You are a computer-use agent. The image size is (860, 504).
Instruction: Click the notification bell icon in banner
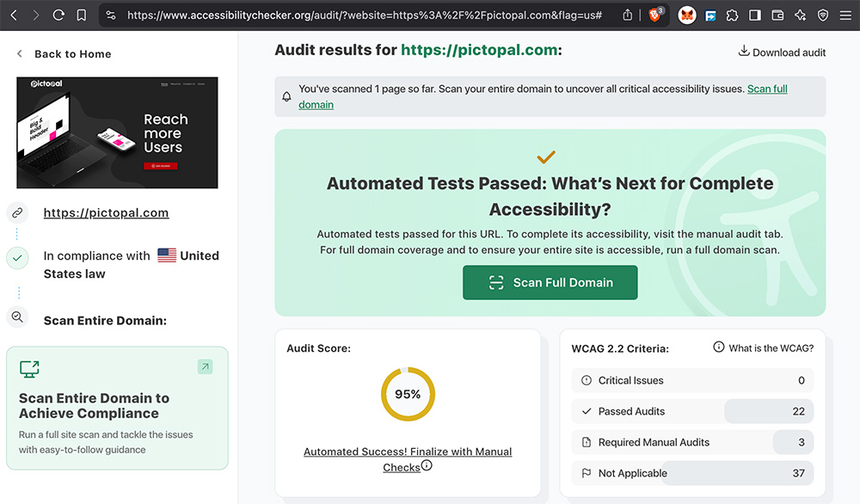tap(286, 96)
